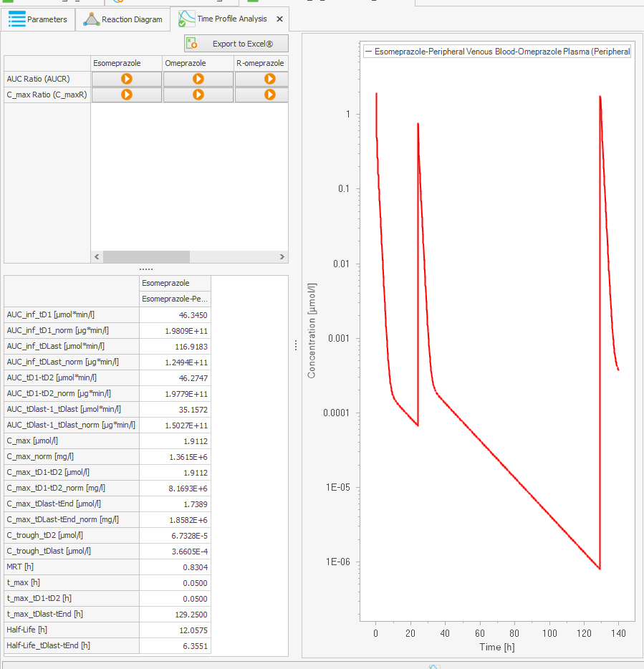The height and width of the screenshot is (669, 644).
Task: Select the AUC_tDlast-1_tDlast [µmol*min/l] row label
Action: point(71,410)
